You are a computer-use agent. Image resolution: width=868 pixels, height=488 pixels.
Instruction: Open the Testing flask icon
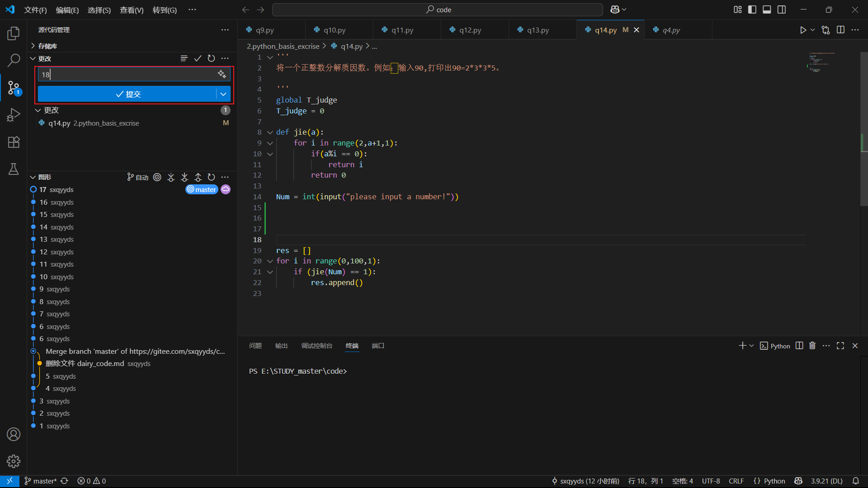point(14,169)
